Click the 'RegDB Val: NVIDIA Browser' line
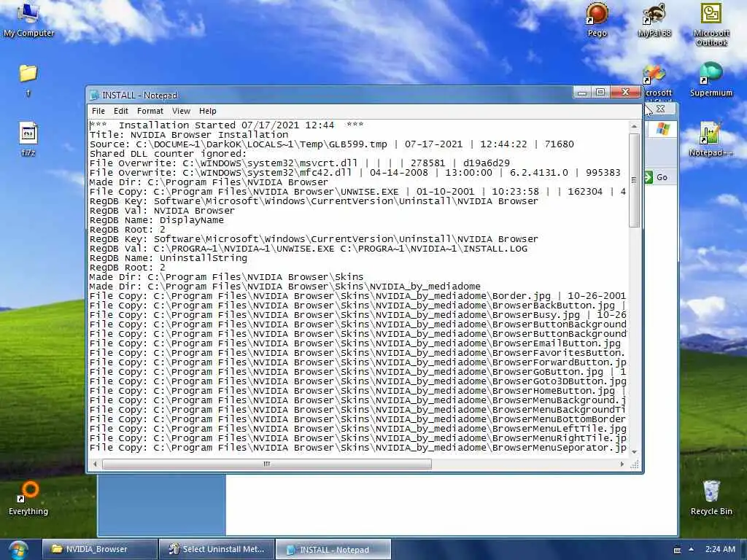The width and height of the screenshot is (747, 560). tap(163, 211)
